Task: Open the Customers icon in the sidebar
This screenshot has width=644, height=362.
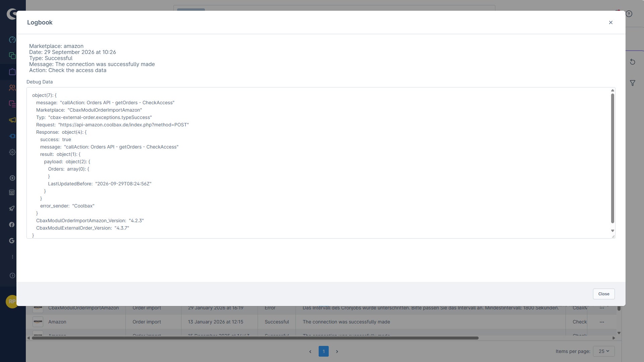Action: coord(12,88)
